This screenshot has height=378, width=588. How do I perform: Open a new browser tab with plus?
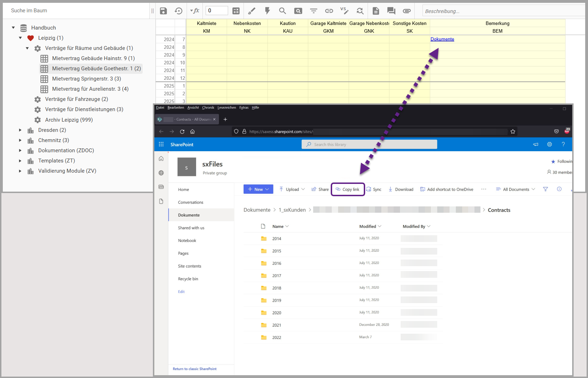(x=225, y=119)
